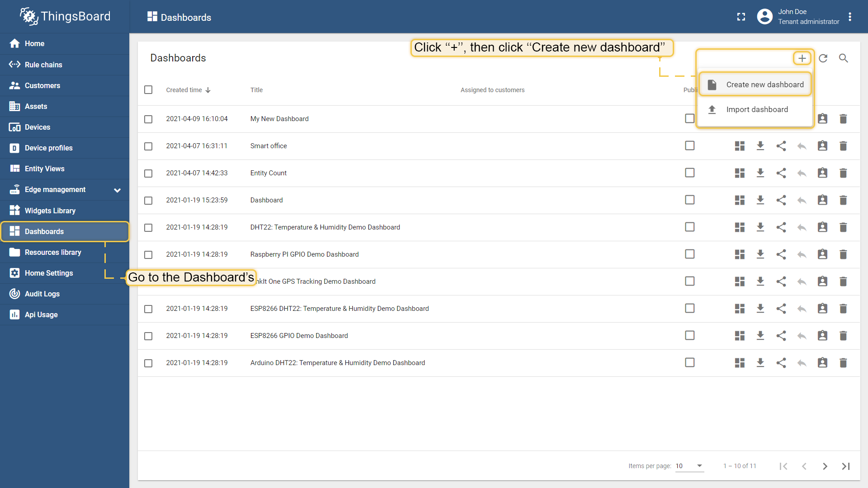
Task: Enter fullscreen mode
Action: 741,17
